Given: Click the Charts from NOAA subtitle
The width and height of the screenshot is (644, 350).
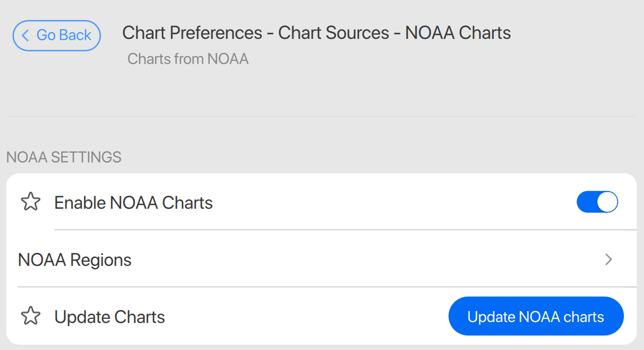Looking at the screenshot, I should click(188, 59).
